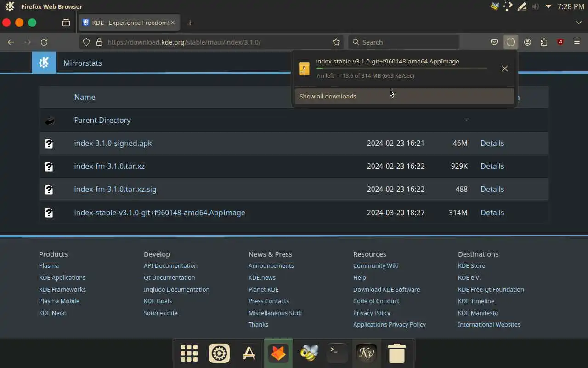Viewport: 588px width, 368px height.
Task: Open the Privacy Policy link
Action: [372, 313]
